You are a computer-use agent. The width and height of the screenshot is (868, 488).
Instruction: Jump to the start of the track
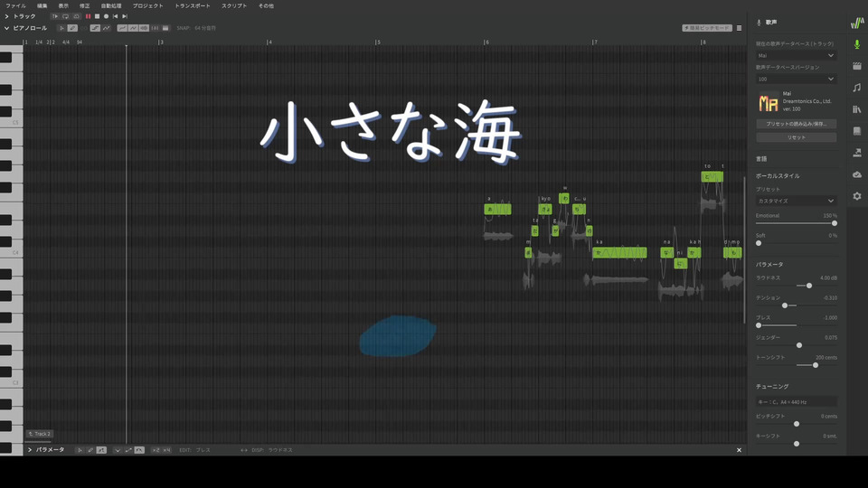click(115, 16)
